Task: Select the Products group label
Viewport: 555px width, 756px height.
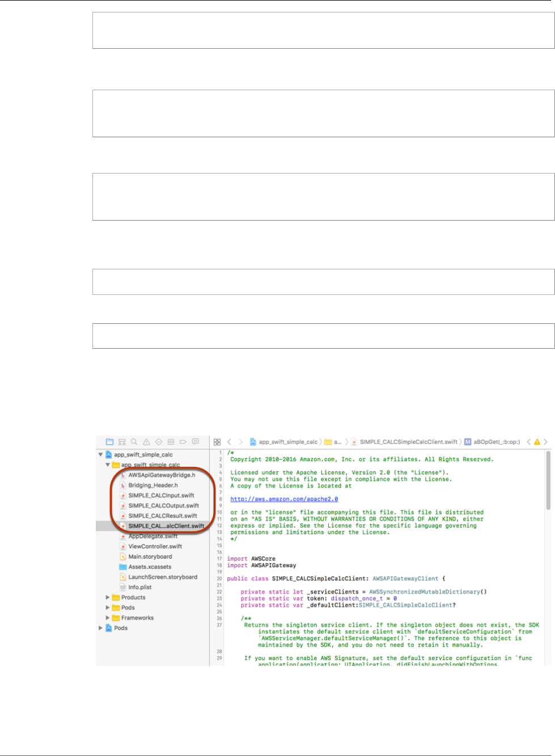Action: [133, 598]
